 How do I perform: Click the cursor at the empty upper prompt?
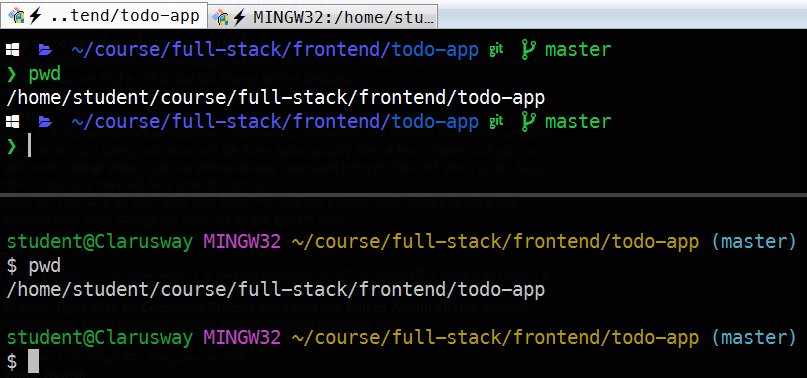(x=29, y=146)
